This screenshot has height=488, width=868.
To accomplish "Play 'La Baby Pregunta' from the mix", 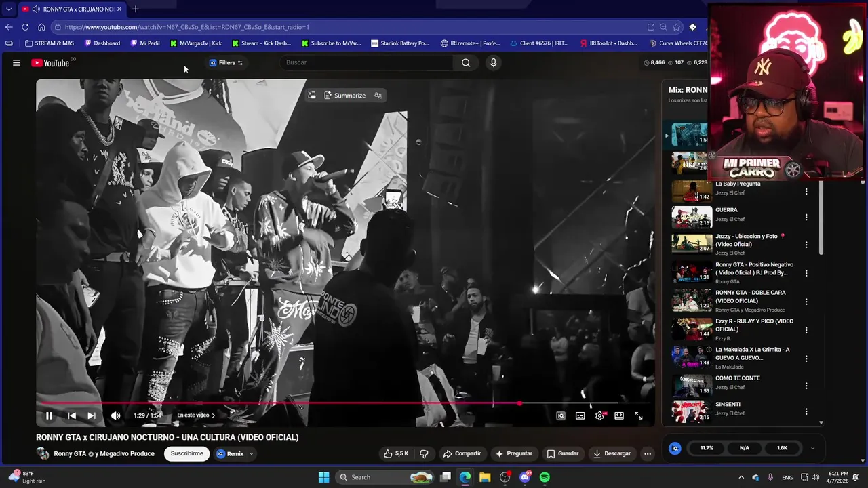I will 738,184.
